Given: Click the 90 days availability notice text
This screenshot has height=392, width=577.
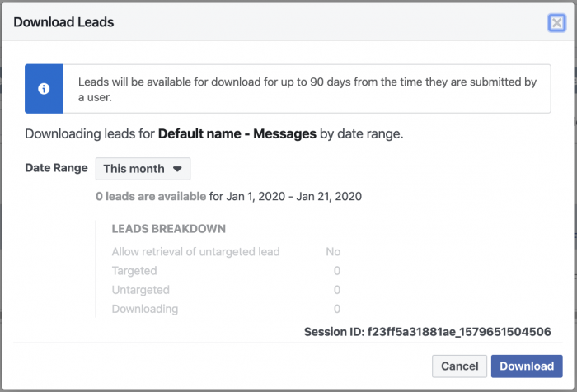Looking at the screenshot, I should point(307,90).
